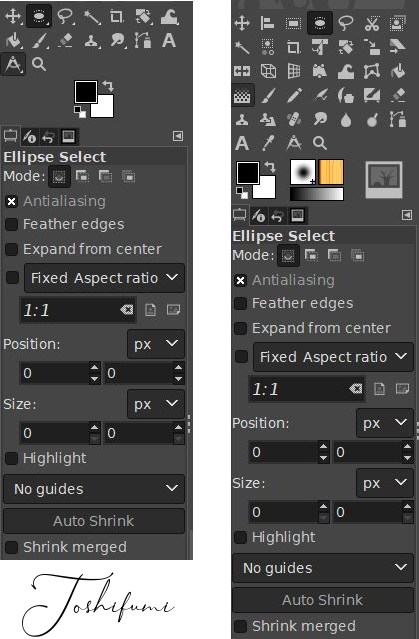Viewport: 419px width, 639px height.
Task: Open Device Status tab in right-hand panel
Action: tap(258, 216)
